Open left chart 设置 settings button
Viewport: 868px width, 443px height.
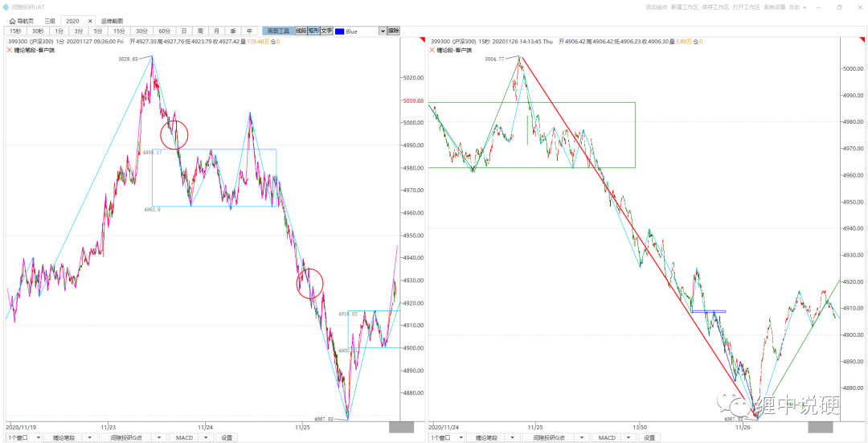[x=227, y=437]
